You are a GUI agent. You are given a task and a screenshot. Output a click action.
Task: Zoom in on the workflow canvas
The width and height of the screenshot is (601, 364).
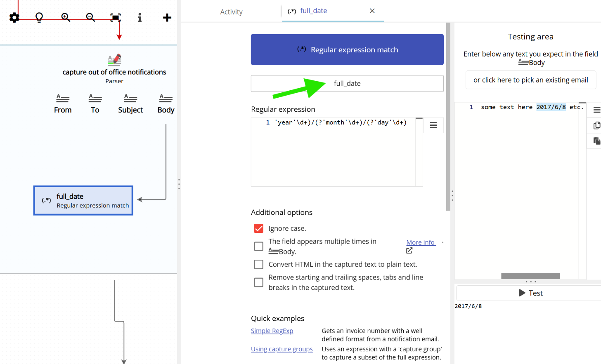[65, 17]
